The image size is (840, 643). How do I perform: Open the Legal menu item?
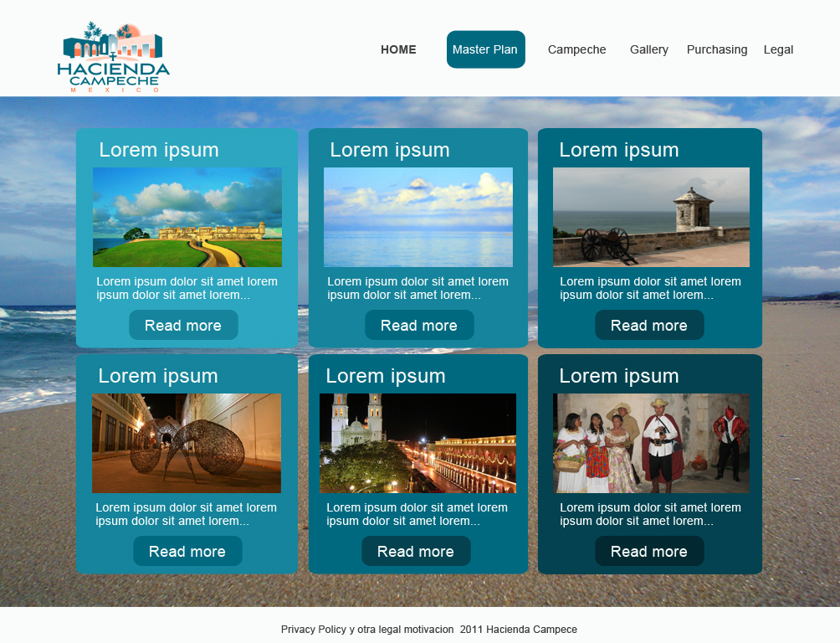[x=778, y=49]
